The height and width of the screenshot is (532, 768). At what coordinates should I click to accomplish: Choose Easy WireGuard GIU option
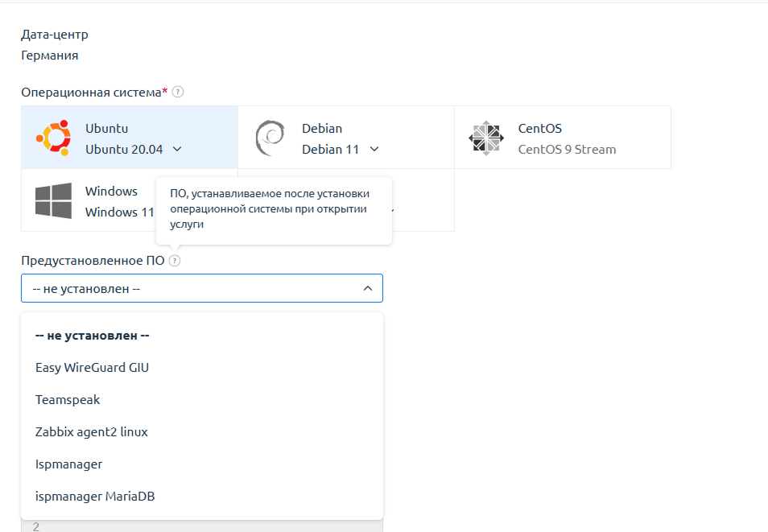(202, 367)
